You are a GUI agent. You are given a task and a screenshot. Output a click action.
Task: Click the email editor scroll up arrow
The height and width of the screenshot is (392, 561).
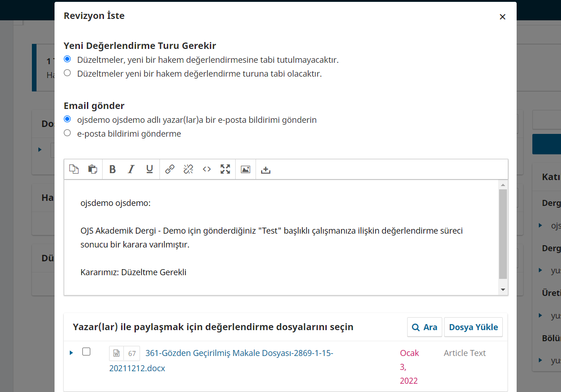point(503,185)
